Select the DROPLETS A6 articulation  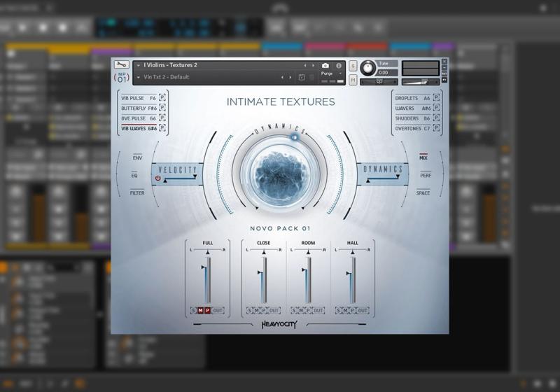click(x=412, y=98)
